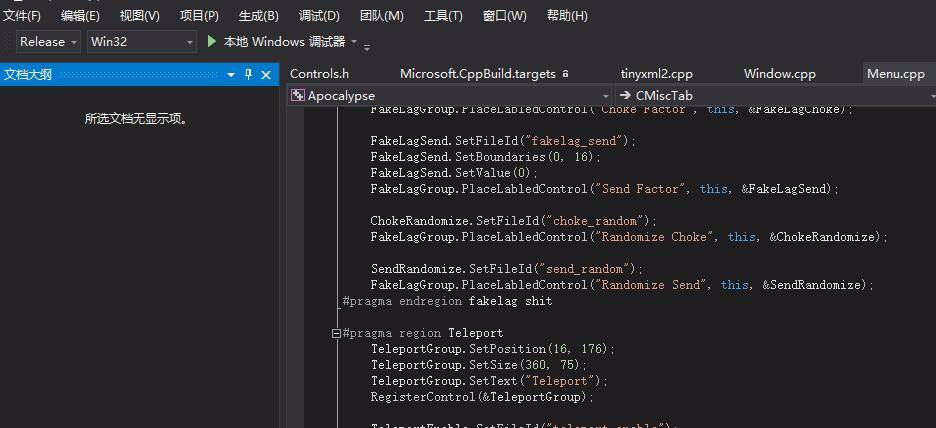Click the Apocalypse project icon in navigation bar

tap(298, 96)
